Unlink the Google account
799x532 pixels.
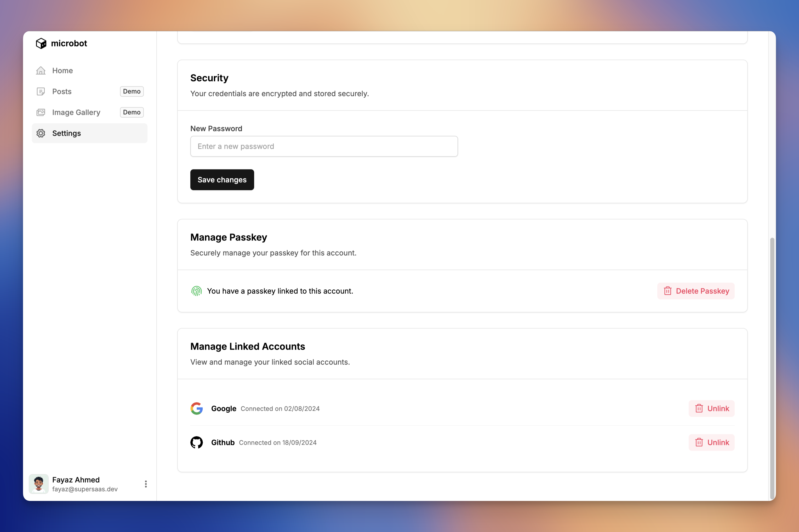pos(711,408)
